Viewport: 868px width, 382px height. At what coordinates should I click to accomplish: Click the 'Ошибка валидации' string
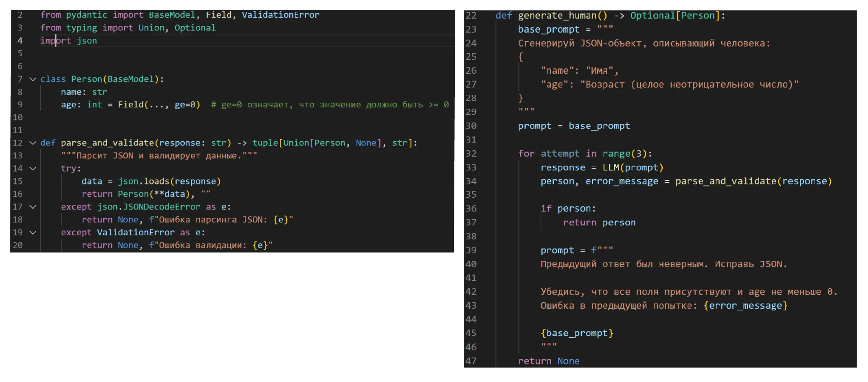[211, 245]
